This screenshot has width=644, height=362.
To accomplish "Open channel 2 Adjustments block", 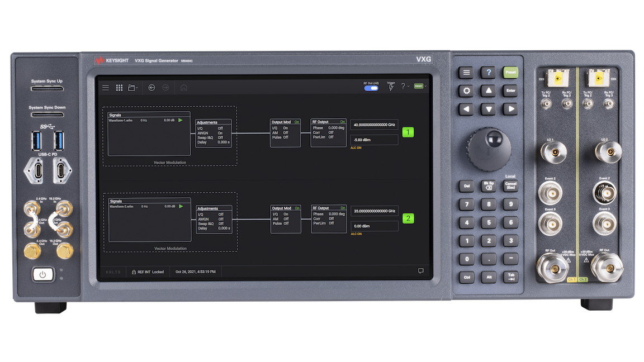I will point(214,220).
